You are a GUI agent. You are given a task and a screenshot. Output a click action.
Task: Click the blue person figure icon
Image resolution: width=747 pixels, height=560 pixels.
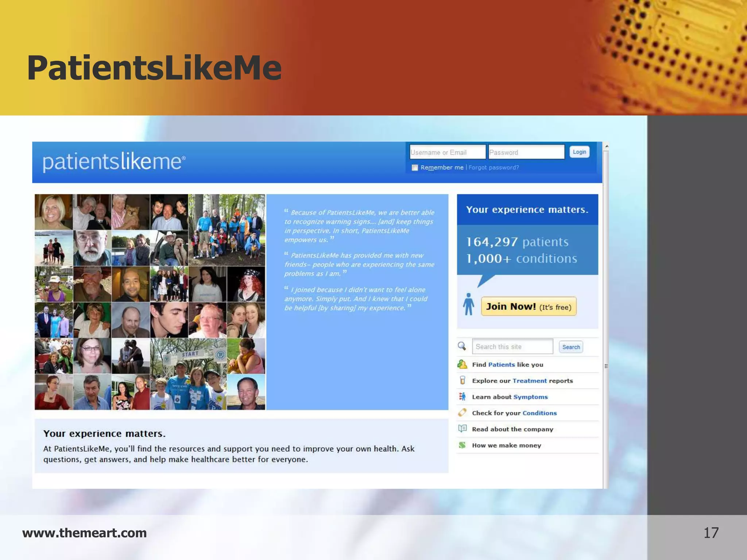[x=469, y=304]
